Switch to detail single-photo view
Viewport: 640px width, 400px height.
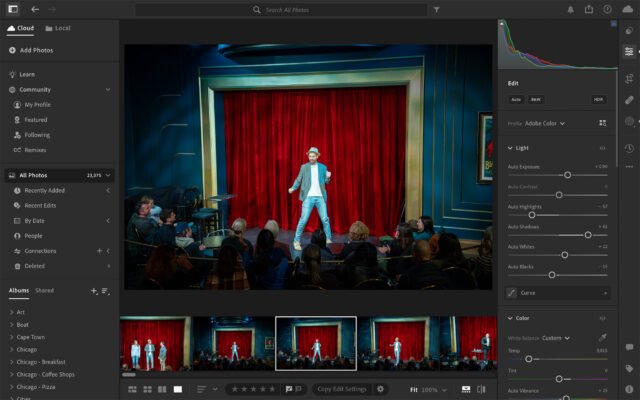click(178, 389)
